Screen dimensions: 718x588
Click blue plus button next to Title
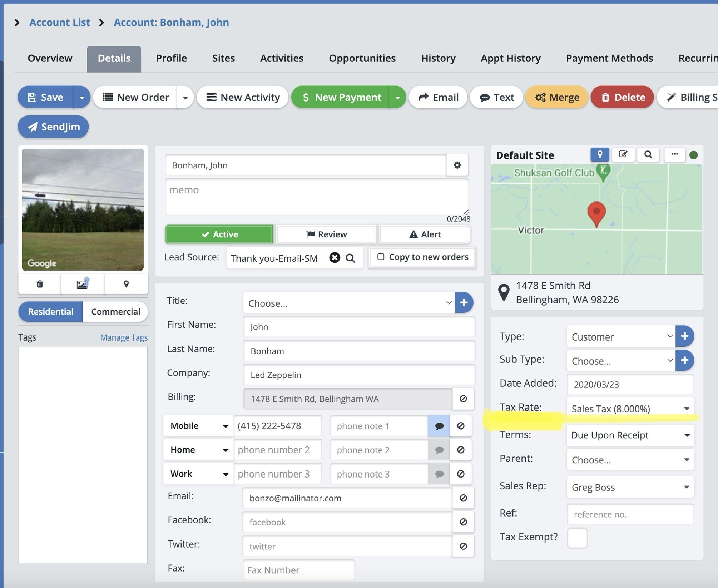point(464,303)
